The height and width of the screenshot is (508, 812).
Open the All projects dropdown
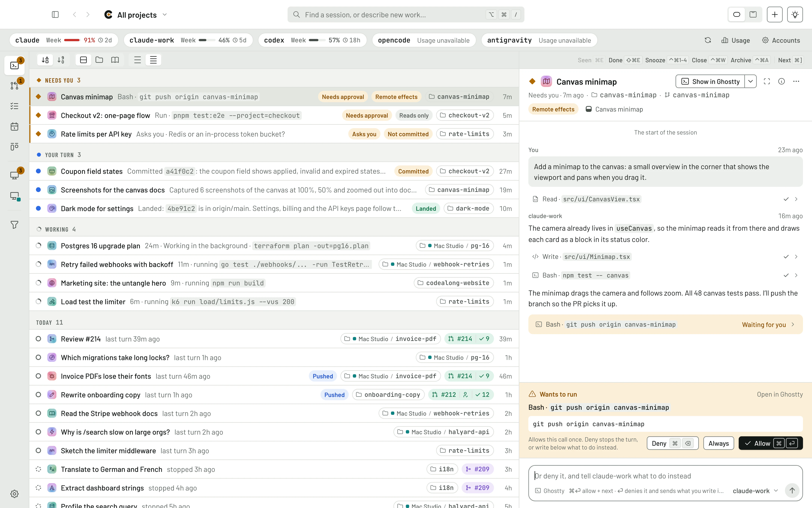pos(136,15)
